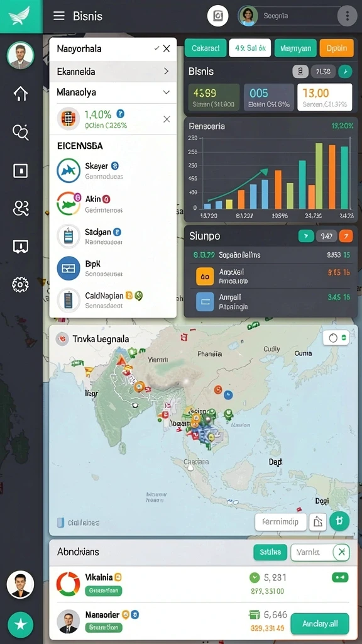362x644 pixels.
Task: Clear the Vamlkt field with X
Action: pyautogui.click(x=341, y=552)
